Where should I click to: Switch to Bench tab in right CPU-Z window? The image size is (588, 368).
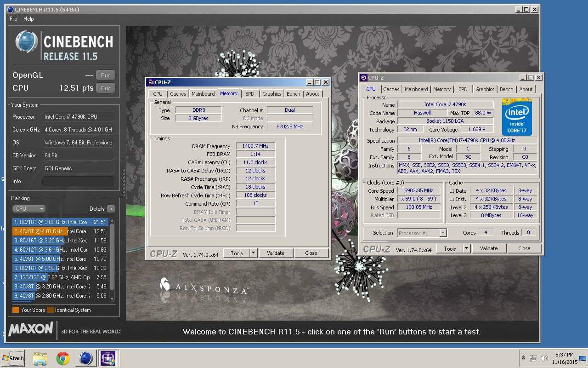[x=506, y=89]
